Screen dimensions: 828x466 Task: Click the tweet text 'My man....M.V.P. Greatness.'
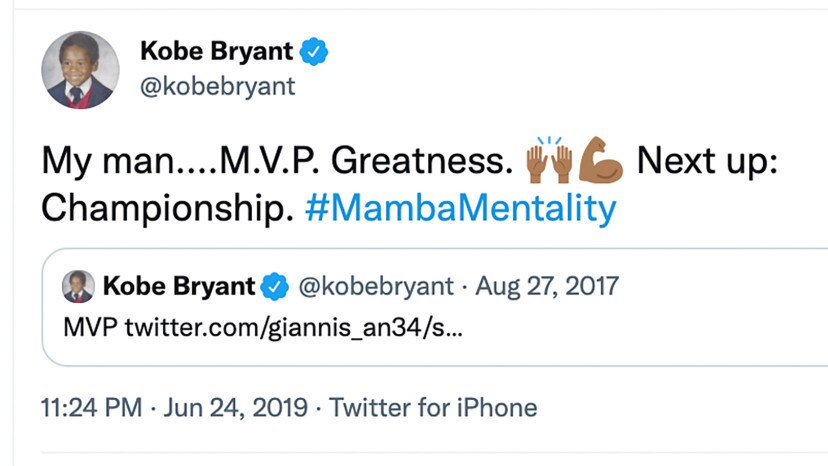tap(277, 160)
